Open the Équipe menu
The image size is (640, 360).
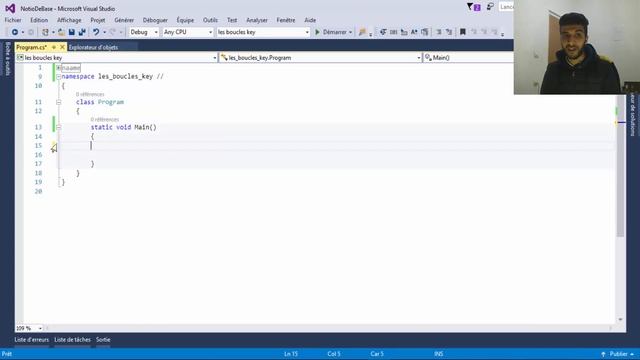[x=185, y=20]
